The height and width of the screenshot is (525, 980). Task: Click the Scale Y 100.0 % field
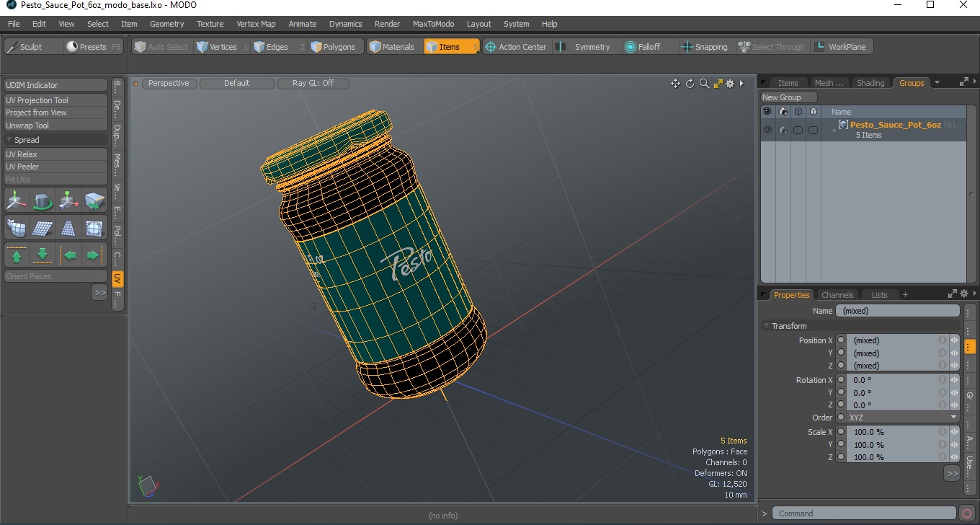click(897, 445)
